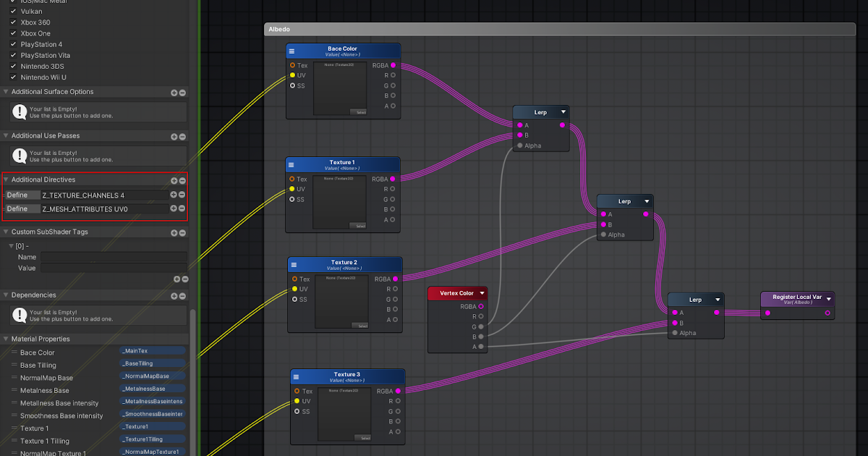868x456 pixels.
Task: Open the Vertex Color node dropdown
Action: coord(482,293)
